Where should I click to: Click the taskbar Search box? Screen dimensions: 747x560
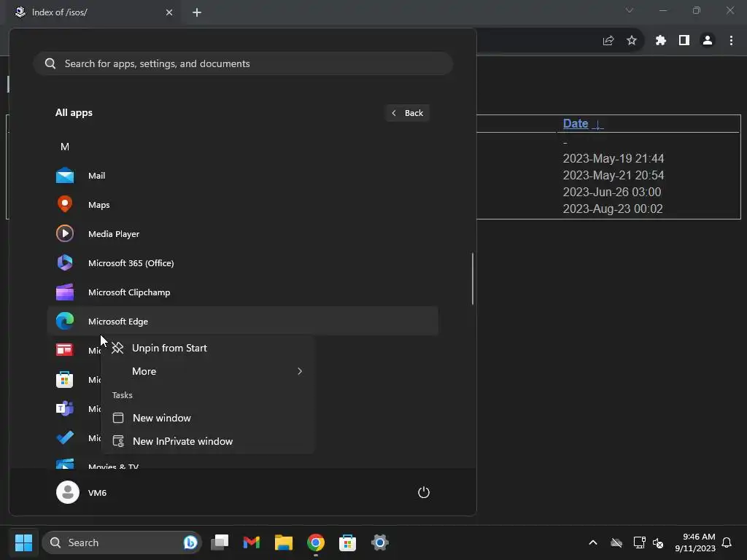pos(122,542)
